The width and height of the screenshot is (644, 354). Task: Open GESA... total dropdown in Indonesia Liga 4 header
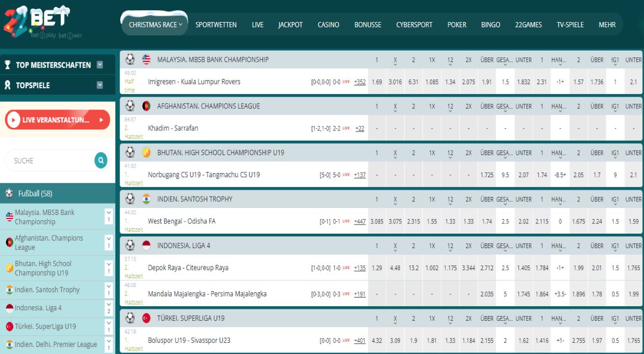pyautogui.click(x=504, y=247)
